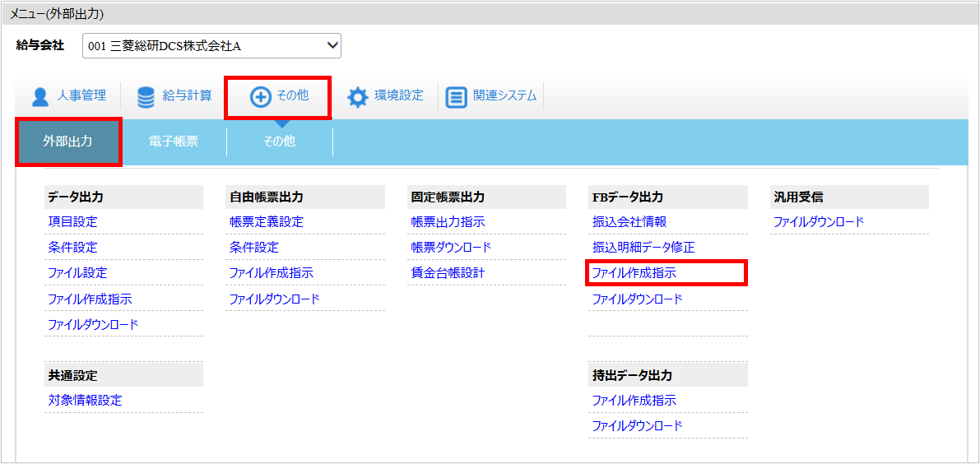Click the 持出データ出力 section heading

pyautogui.click(x=632, y=375)
